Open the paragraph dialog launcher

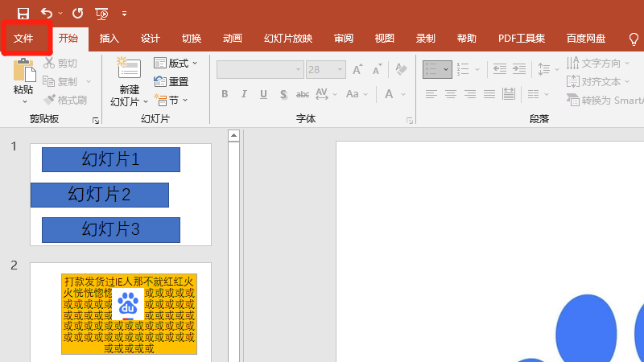click(x=641, y=120)
